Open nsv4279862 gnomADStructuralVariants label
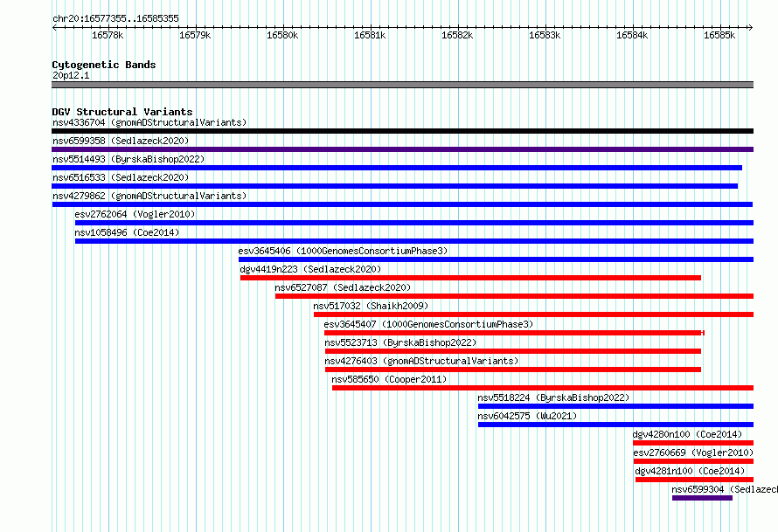 click(x=149, y=196)
